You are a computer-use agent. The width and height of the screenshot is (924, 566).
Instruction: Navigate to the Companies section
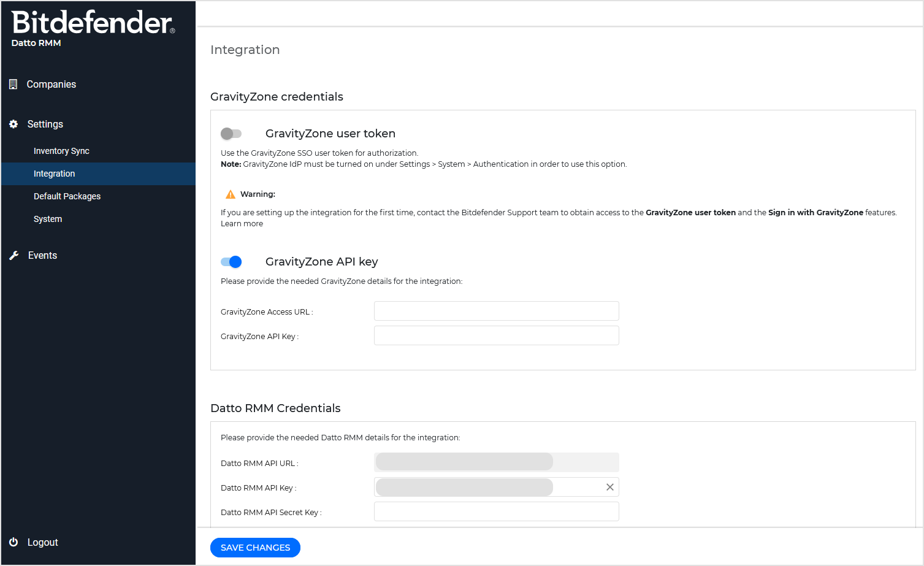point(51,84)
